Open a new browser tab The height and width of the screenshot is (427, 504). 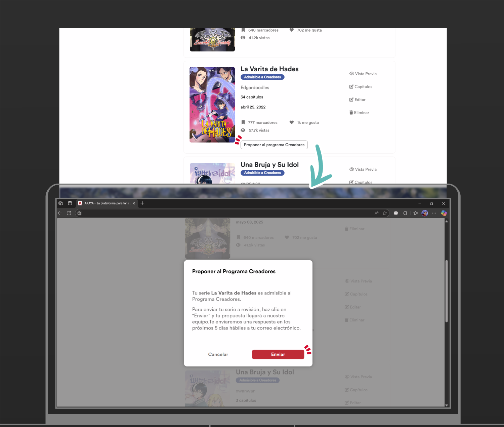pos(142,203)
